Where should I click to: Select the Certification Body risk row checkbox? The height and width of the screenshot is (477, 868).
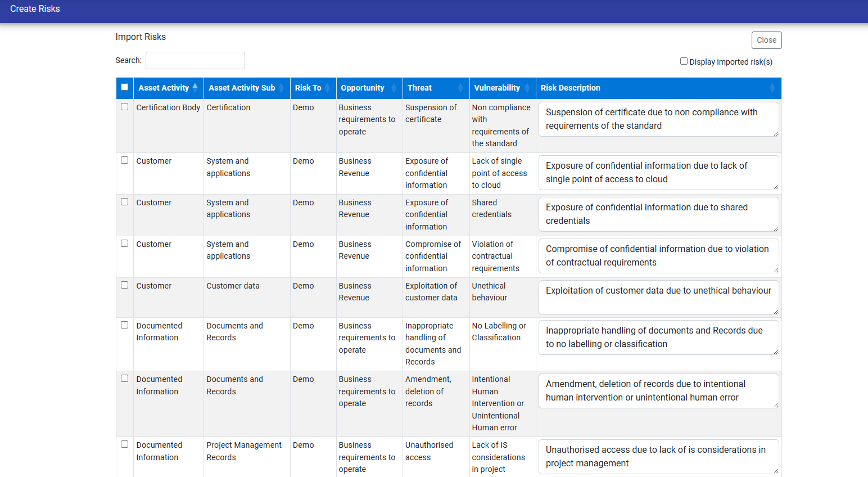(x=125, y=107)
